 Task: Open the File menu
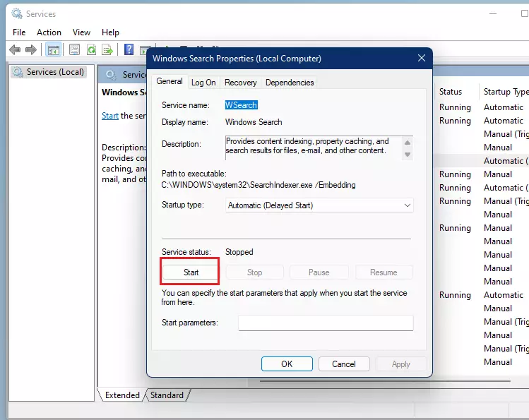point(19,32)
